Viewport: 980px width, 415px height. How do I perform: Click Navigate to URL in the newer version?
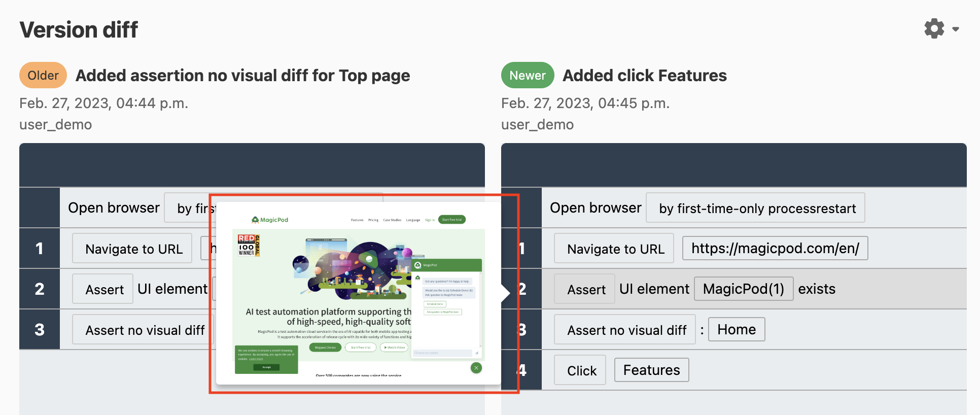click(614, 248)
